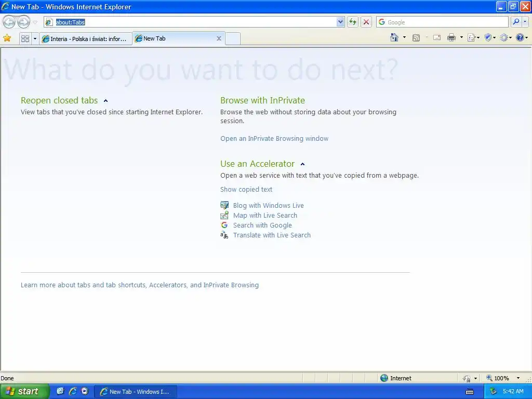This screenshot has width=532, height=399.
Task: Click the Print icon
Action: click(451, 37)
